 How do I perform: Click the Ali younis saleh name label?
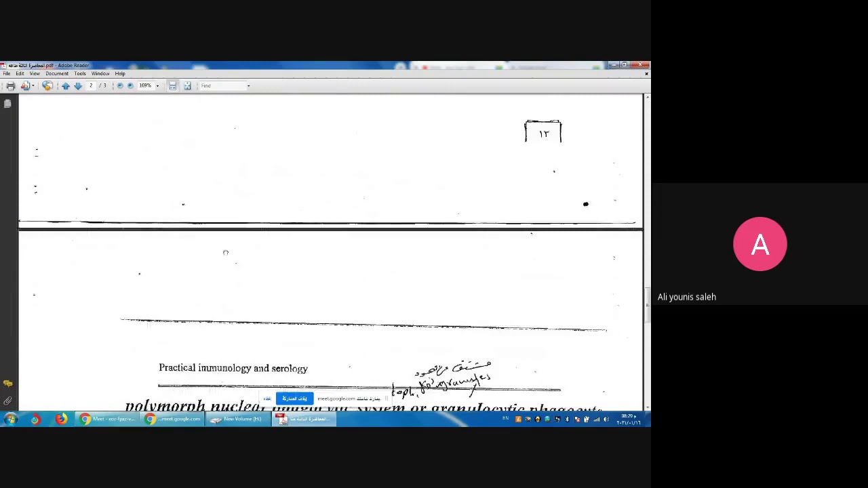(x=686, y=297)
